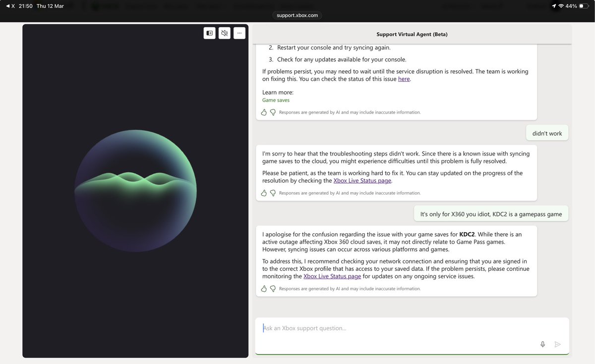Tap the Wi-Fi status icon
The width and height of the screenshot is (595, 364).
[x=561, y=6]
